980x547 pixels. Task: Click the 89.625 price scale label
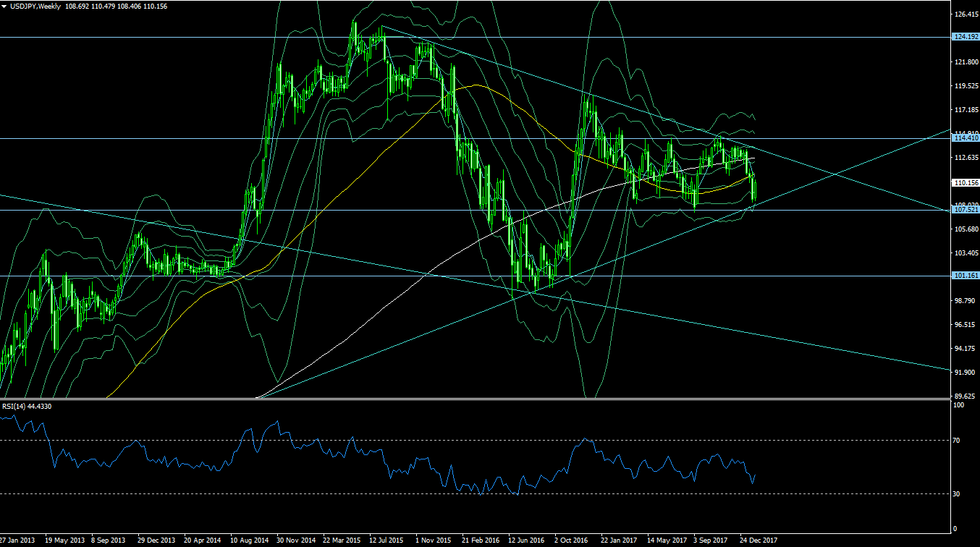tap(966, 397)
